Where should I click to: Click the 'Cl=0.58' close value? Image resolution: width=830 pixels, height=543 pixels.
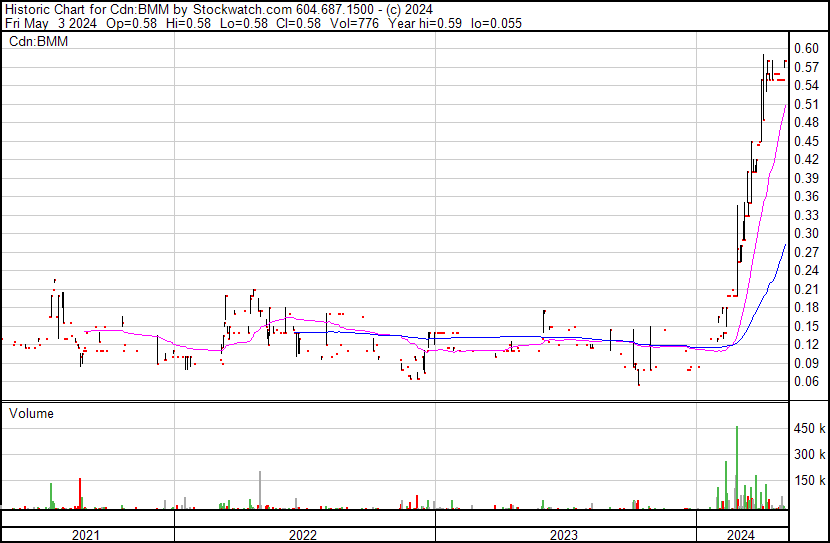(299, 23)
